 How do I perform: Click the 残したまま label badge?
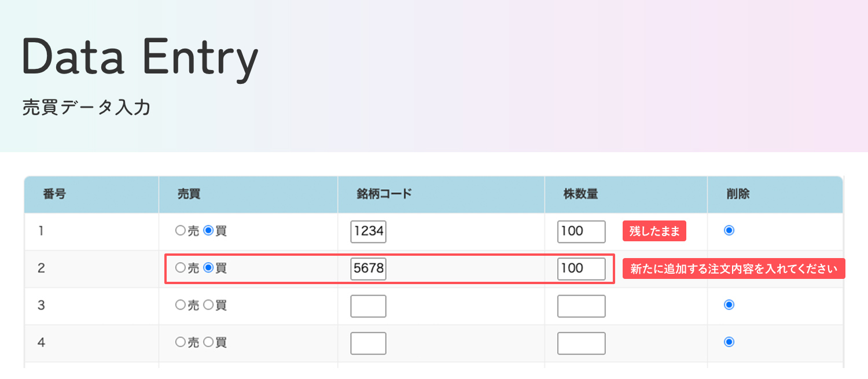[x=654, y=230]
